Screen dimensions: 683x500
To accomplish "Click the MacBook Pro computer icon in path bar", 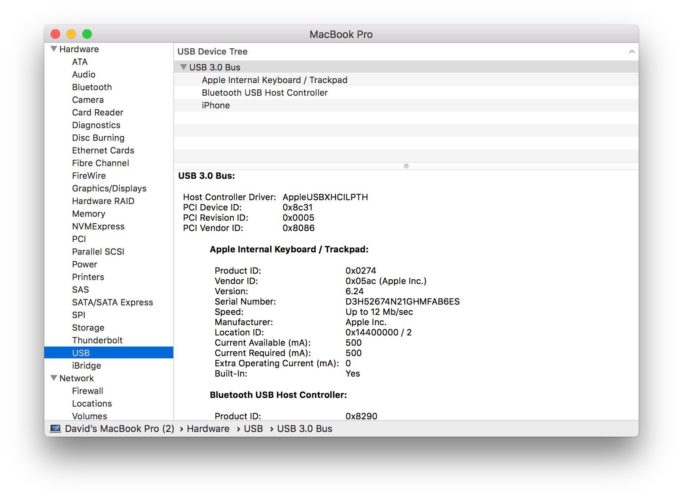I will pyautogui.click(x=55, y=429).
